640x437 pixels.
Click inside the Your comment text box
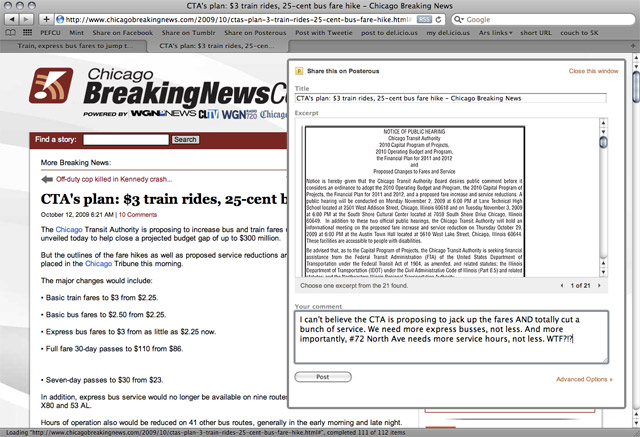[x=451, y=337]
